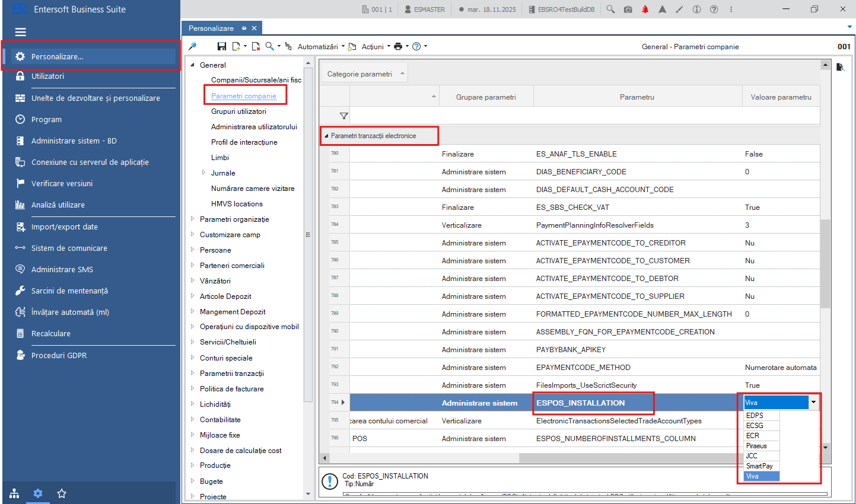Select Grupuri utilizatori tree item

pos(238,111)
